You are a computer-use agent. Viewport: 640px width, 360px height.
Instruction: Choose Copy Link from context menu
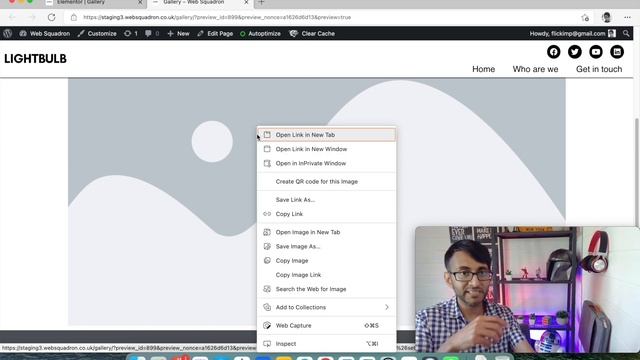tap(327, 214)
